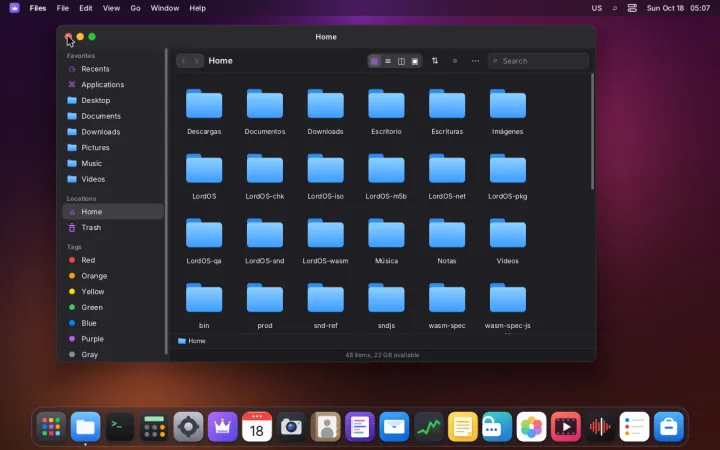The image size is (720, 450).
Task: Switch to icon grid view
Action: pos(375,61)
